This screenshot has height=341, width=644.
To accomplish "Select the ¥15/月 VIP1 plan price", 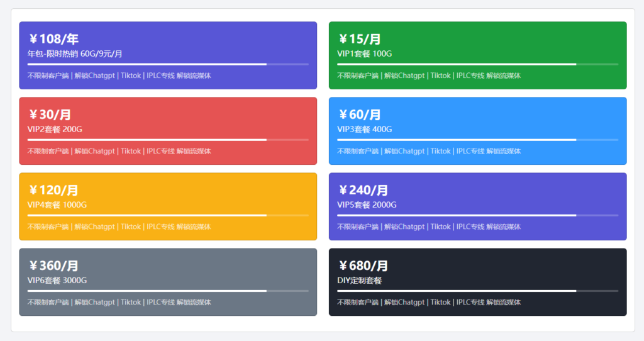I will 360,39.
